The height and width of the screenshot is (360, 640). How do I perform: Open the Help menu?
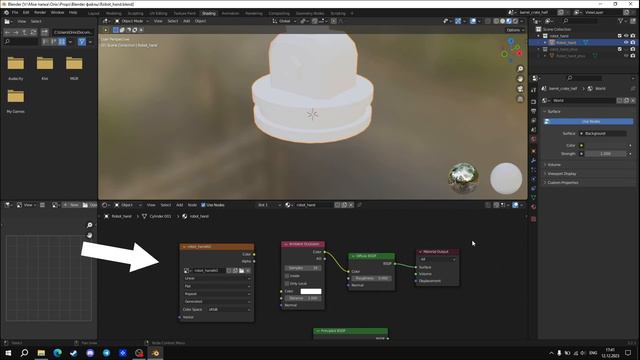click(73, 13)
